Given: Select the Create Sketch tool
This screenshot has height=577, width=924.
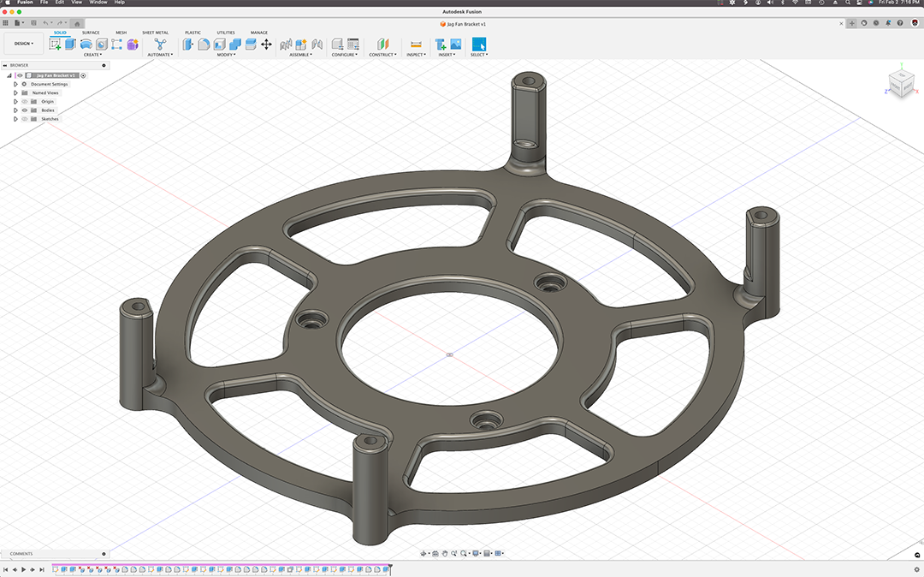Looking at the screenshot, I should [x=55, y=45].
